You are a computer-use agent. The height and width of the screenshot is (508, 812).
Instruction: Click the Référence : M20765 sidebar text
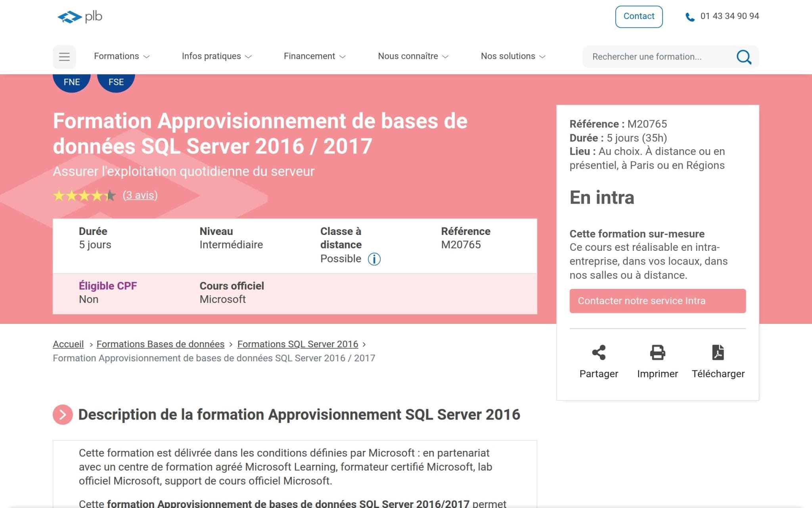click(618, 124)
